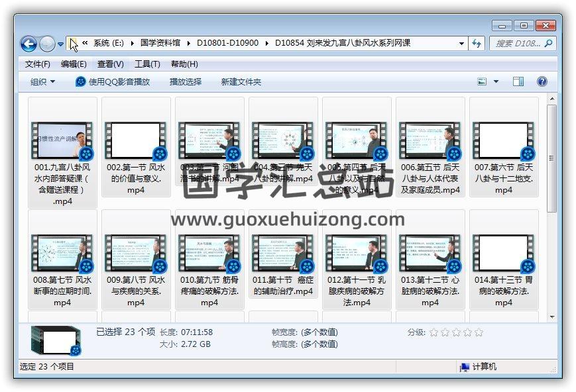576x392 pixels.
Task: Select the 012.第十一节 乳腺疾病的破解方法 video
Action: (x=357, y=260)
